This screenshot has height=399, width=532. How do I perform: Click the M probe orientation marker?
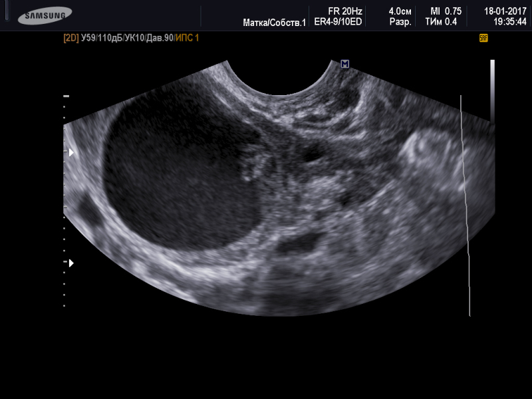click(344, 64)
